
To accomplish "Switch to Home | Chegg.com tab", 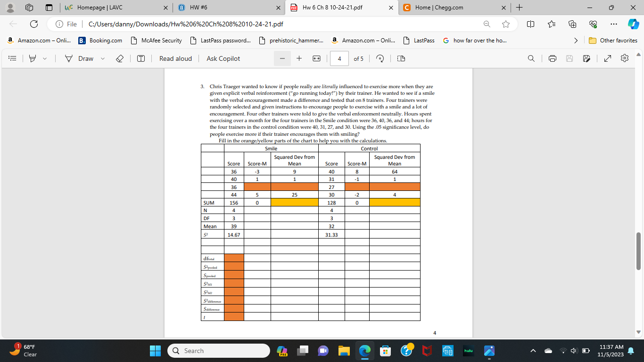I will pyautogui.click(x=455, y=8).
